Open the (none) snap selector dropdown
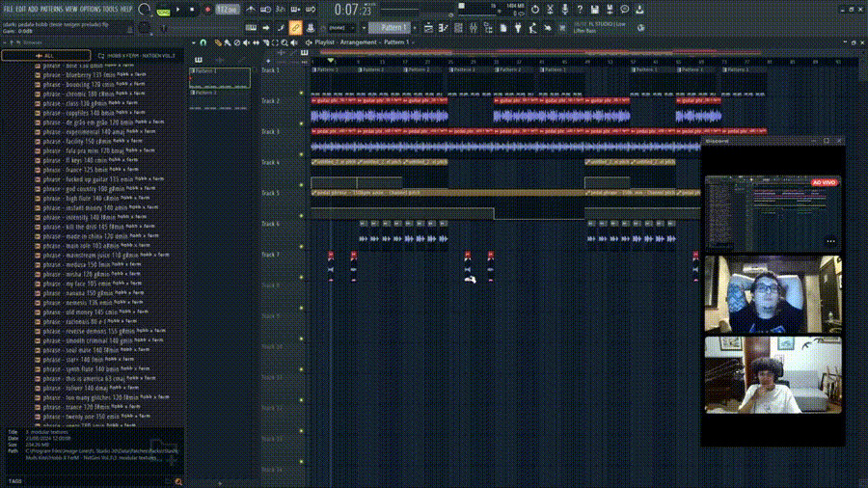 (339, 28)
